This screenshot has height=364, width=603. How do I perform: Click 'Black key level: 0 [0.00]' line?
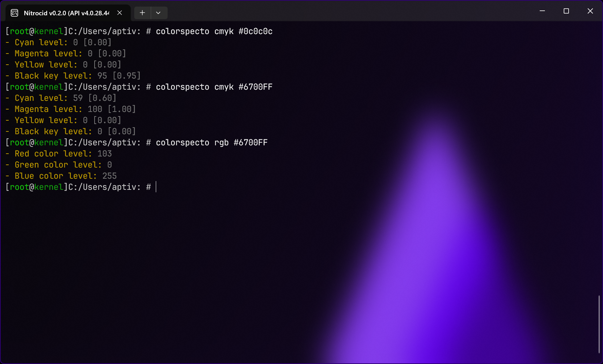tap(71, 131)
